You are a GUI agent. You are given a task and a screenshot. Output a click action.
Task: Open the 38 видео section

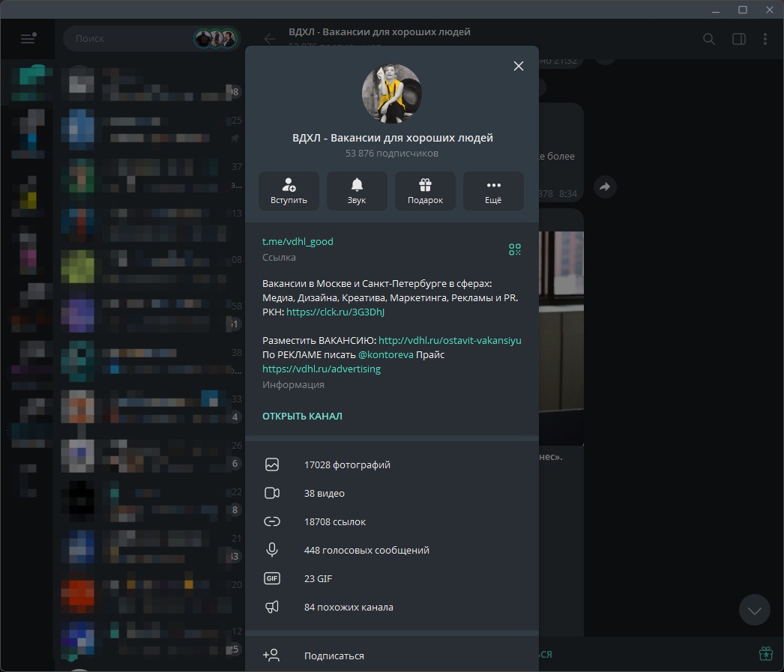(x=391, y=493)
